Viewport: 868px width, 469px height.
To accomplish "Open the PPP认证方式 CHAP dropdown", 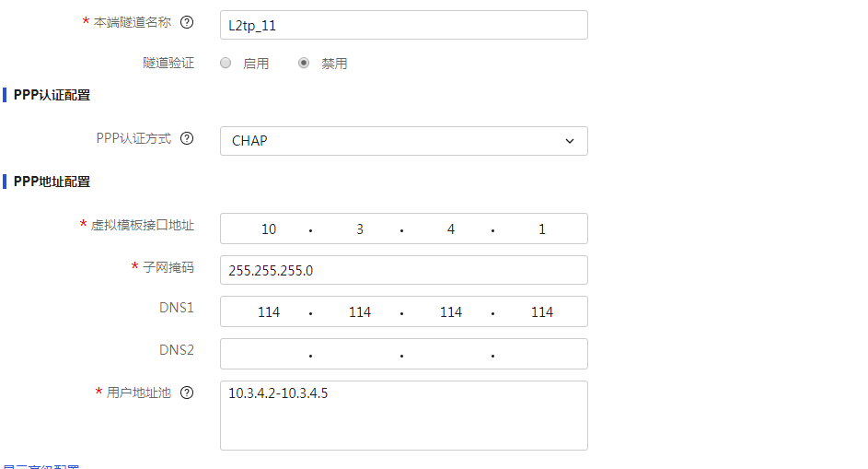I will click(403, 141).
